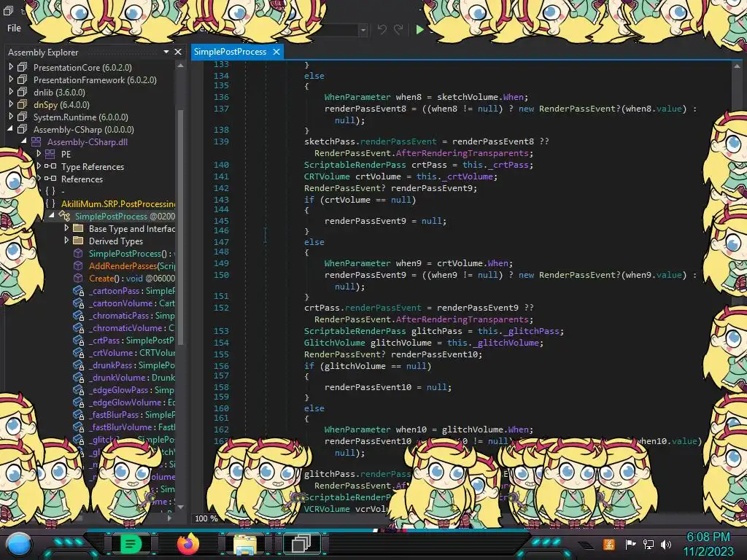
Task: Select the _fastBlurPass field
Action: click(131, 414)
